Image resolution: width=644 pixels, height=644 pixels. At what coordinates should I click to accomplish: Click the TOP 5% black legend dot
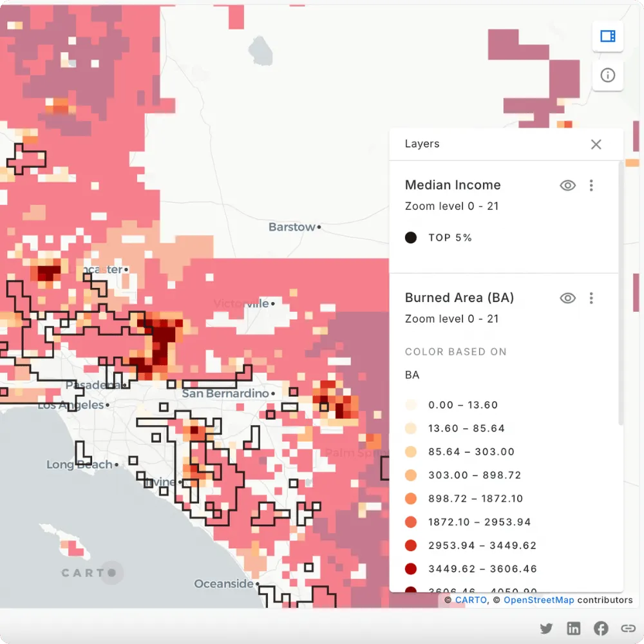point(411,238)
